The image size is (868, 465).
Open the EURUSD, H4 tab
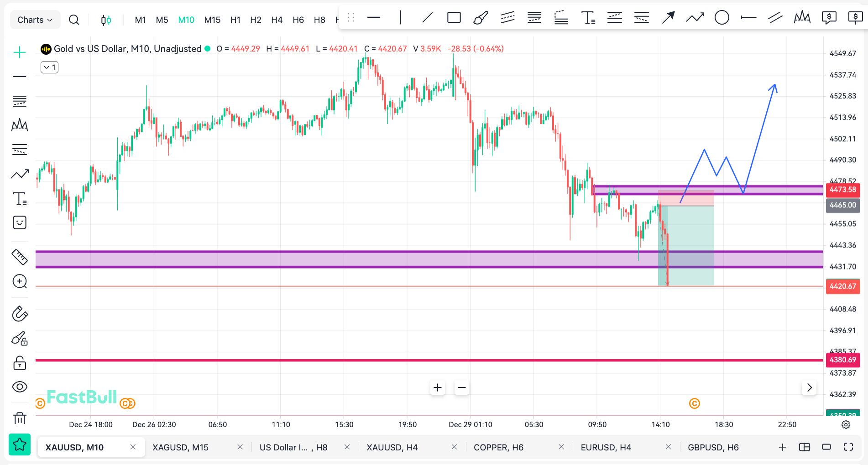[x=606, y=447]
